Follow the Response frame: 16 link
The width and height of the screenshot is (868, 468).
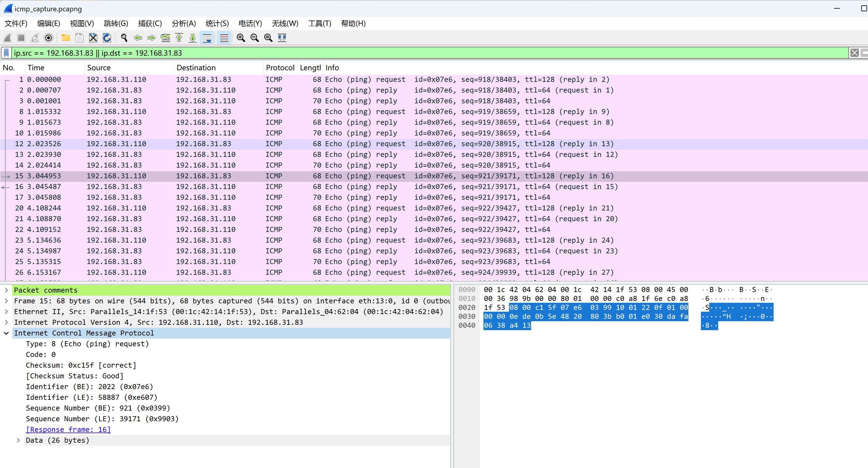point(68,429)
